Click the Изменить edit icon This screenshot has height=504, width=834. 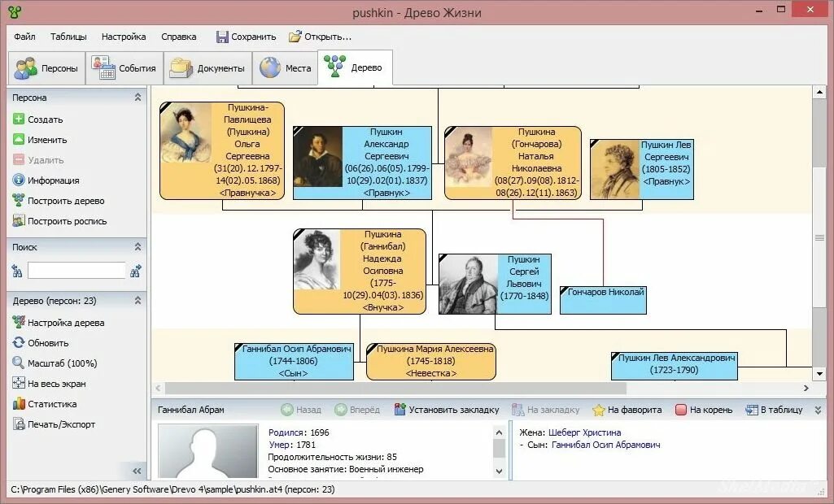coord(19,139)
